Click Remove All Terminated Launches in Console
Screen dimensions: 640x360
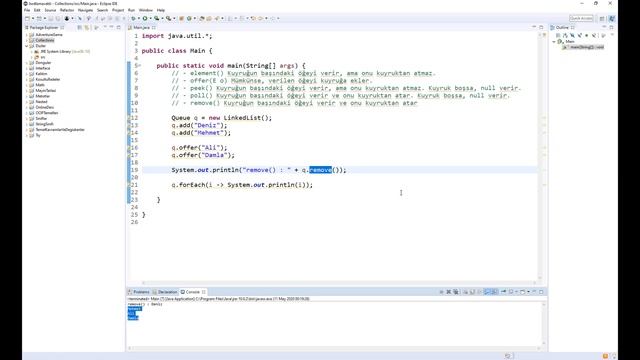tap(456, 292)
